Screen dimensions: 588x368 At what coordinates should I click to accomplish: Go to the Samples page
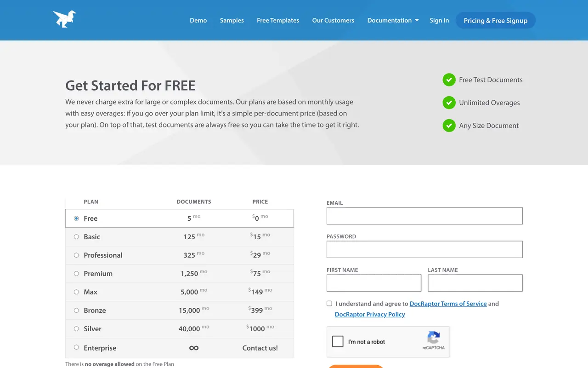(232, 20)
